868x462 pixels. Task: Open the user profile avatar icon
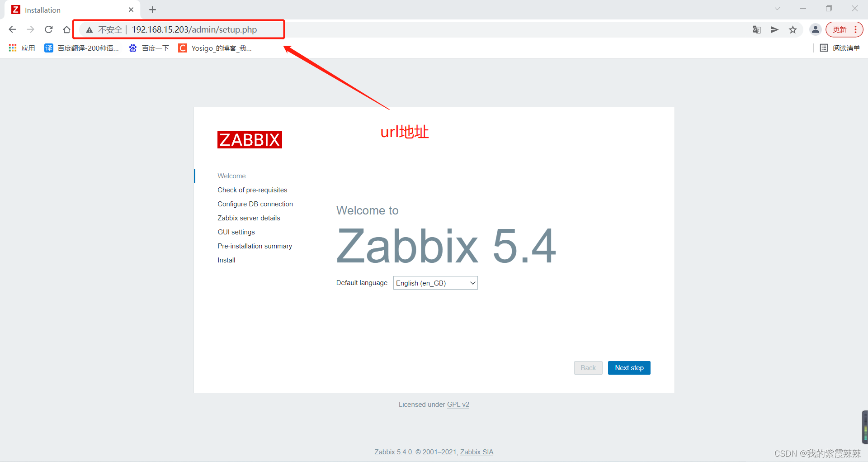815,29
